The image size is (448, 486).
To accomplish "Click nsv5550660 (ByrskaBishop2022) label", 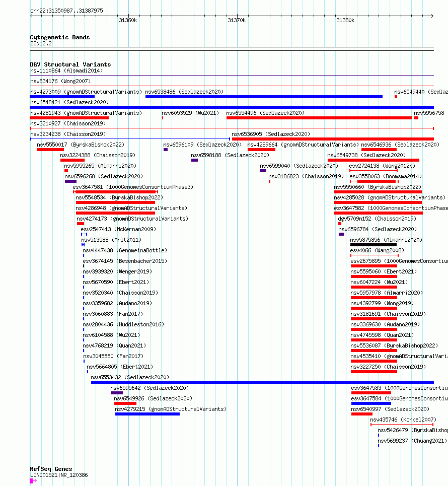I will click(378, 187).
